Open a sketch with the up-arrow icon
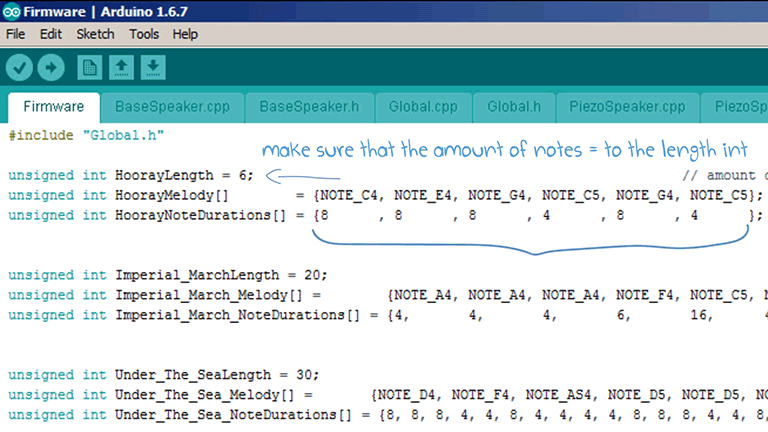This screenshot has height=432, width=768. (121, 68)
